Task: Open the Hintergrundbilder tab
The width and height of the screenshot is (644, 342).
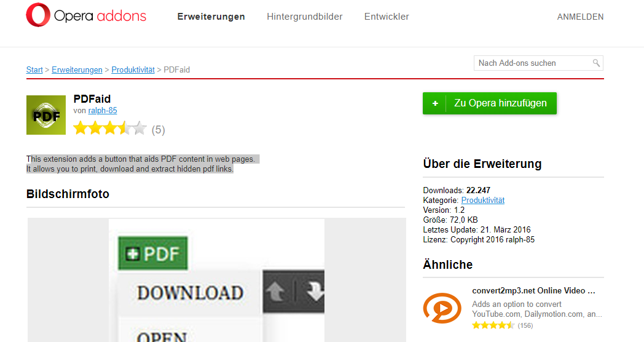Action: click(304, 17)
